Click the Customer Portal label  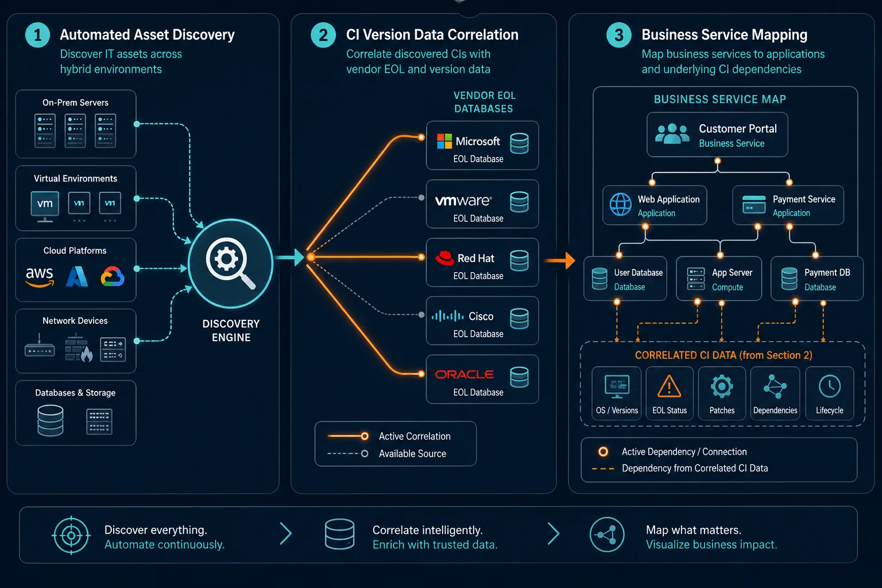point(738,129)
